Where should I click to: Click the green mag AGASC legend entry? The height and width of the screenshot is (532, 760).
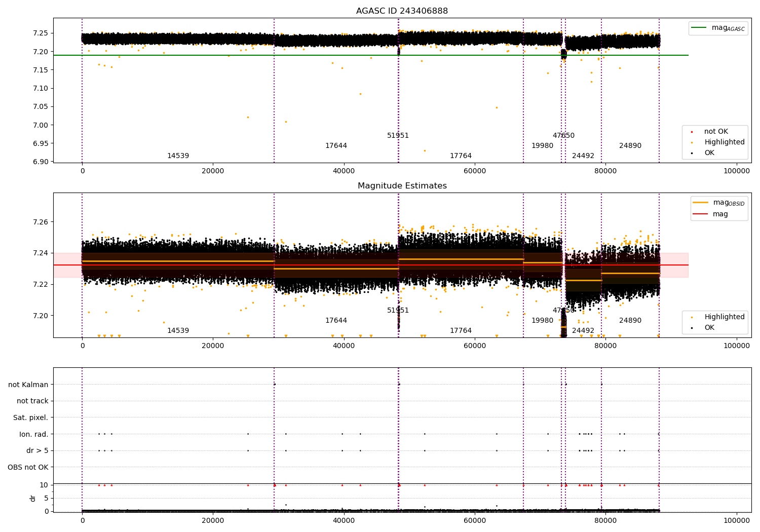tap(718, 28)
